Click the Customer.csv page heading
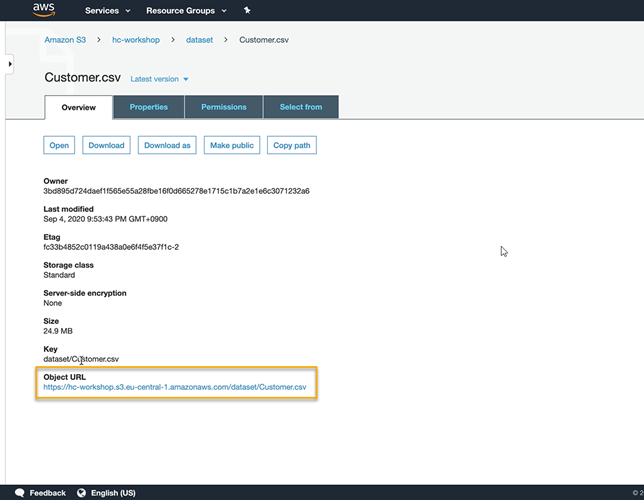 point(82,77)
